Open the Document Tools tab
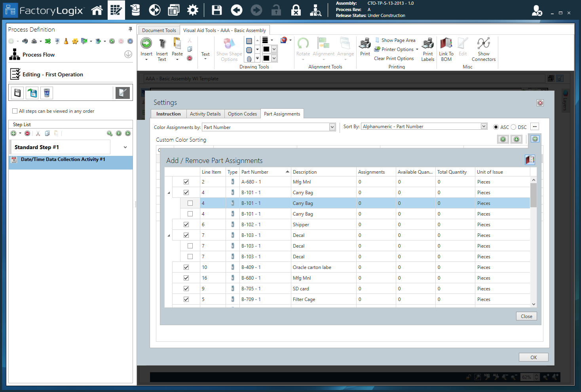This screenshot has height=392, width=581. tap(158, 30)
